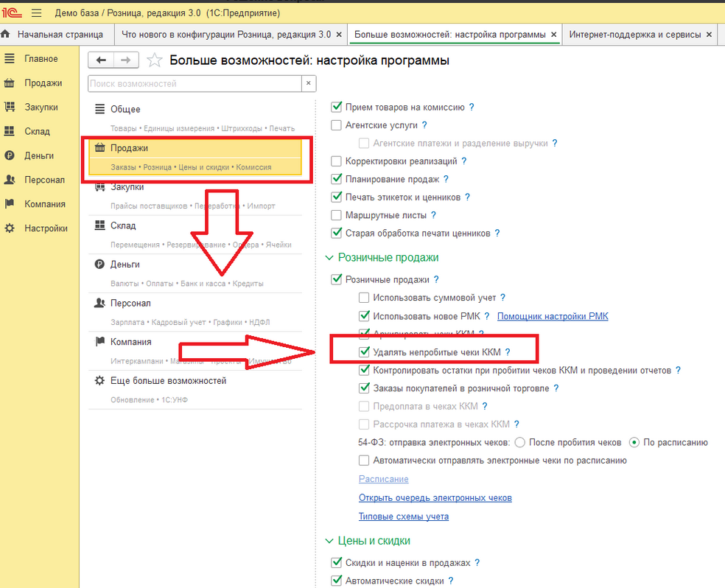Viewport: 725px width, 588px height.
Task: Switch to Начальная страница tab
Action: pyautogui.click(x=57, y=34)
